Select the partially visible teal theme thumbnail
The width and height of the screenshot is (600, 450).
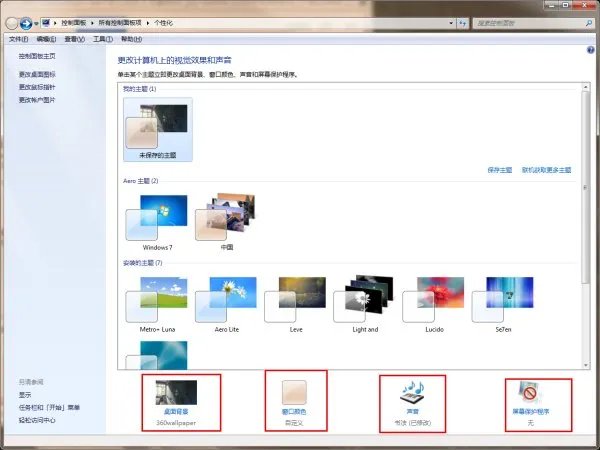(x=157, y=355)
